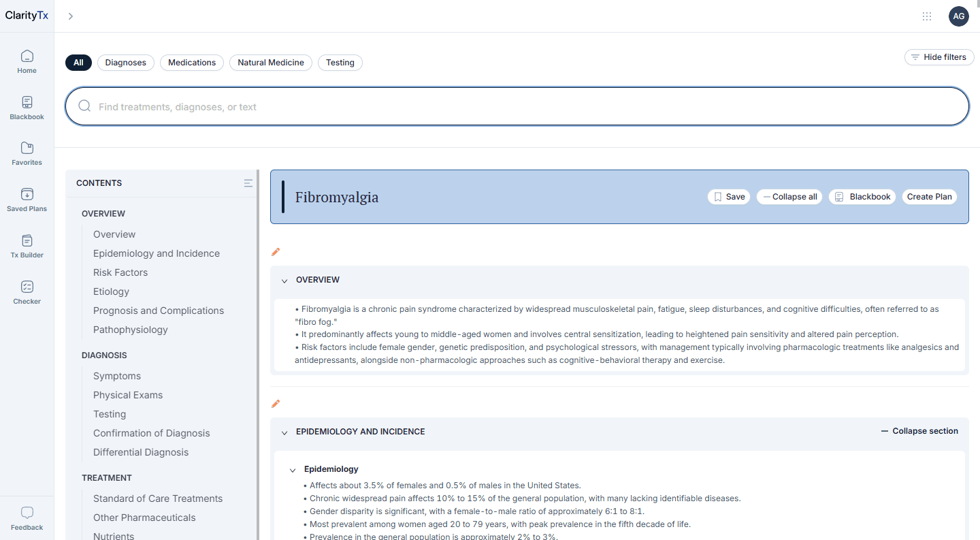Save the Fibromyalgia article
This screenshot has height=540, width=980.
[728, 196]
